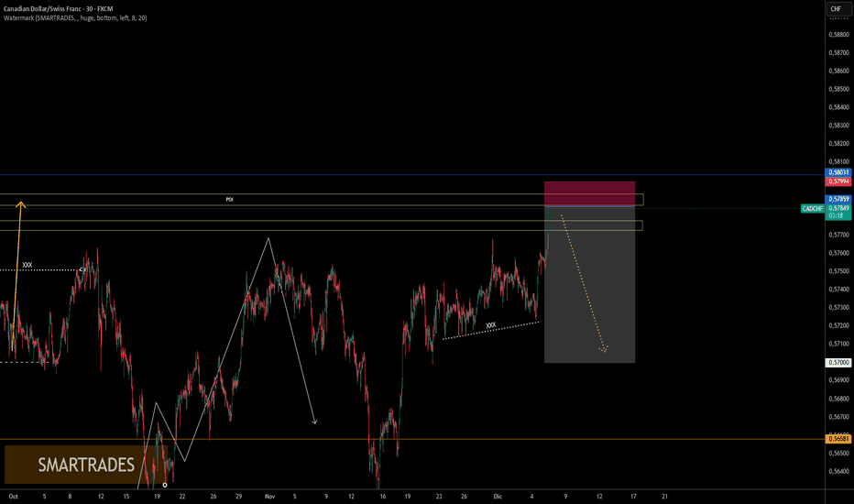854x504 pixels.
Task: Click the Nov label on time axis
Action: [269, 497]
